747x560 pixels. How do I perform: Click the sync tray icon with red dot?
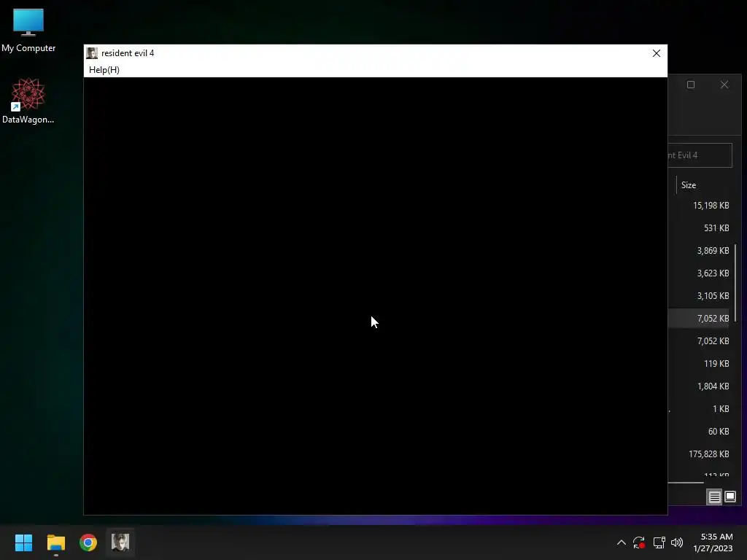tap(639, 542)
